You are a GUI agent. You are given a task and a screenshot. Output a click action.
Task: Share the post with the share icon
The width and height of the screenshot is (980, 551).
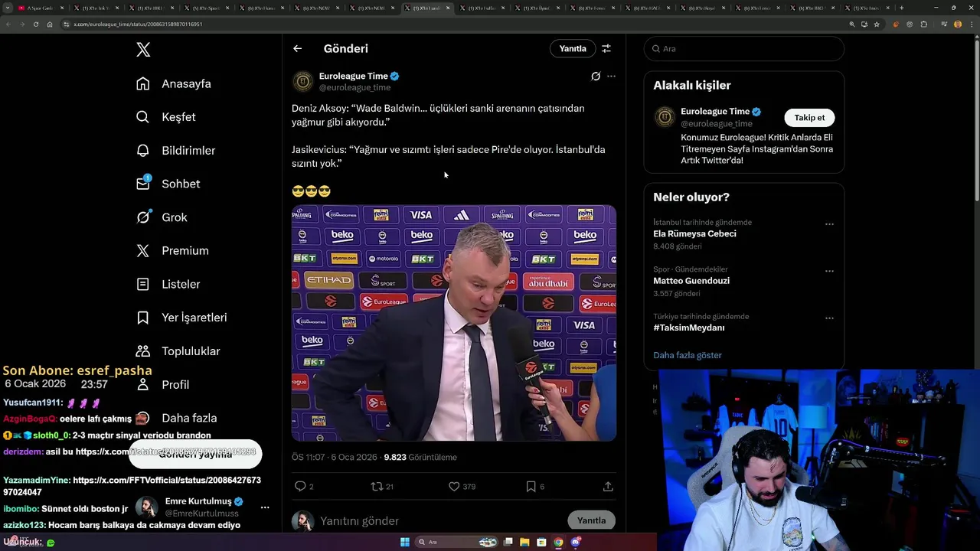click(608, 486)
